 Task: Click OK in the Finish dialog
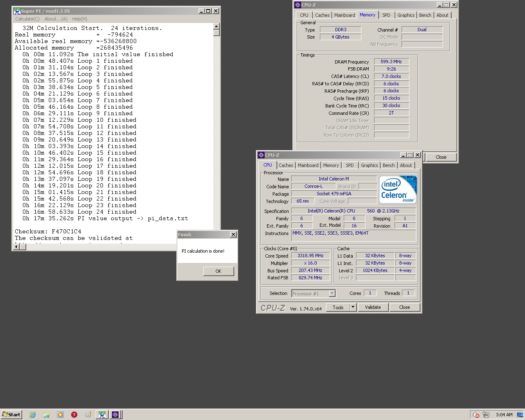(x=218, y=271)
